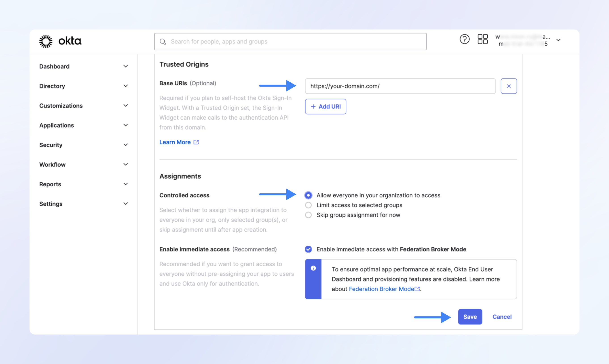Click the info icon in notice box

tap(313, 268)
